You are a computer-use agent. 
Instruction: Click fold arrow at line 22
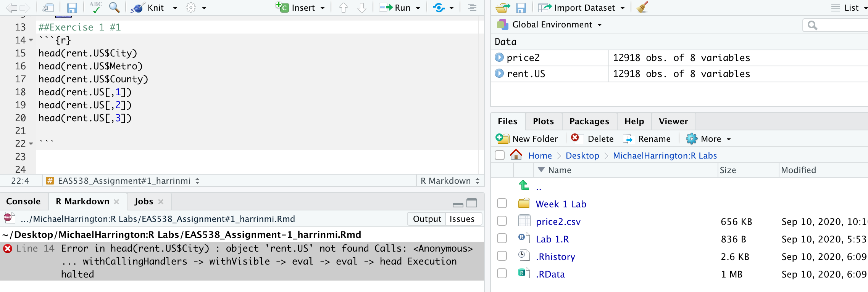pyautogui.click(x=31, y=144)
